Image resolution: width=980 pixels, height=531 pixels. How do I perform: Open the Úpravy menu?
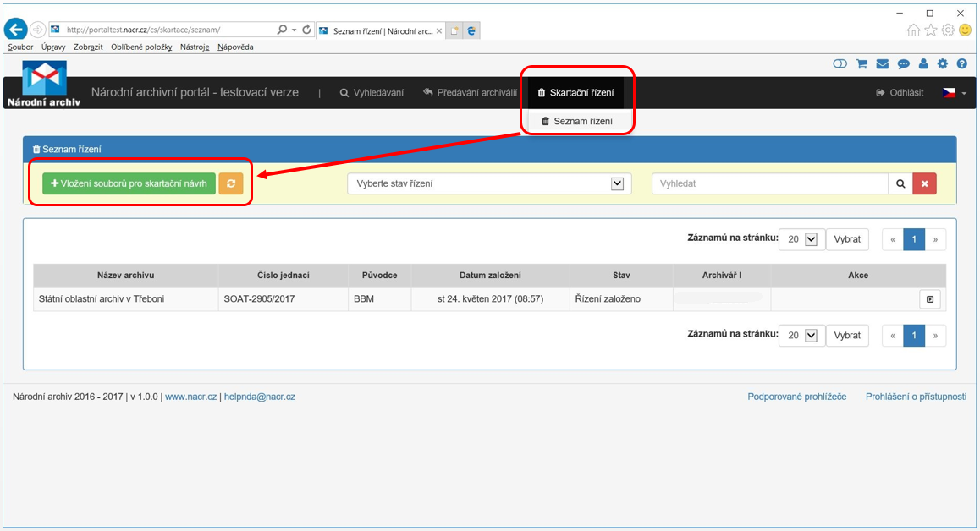53,47
